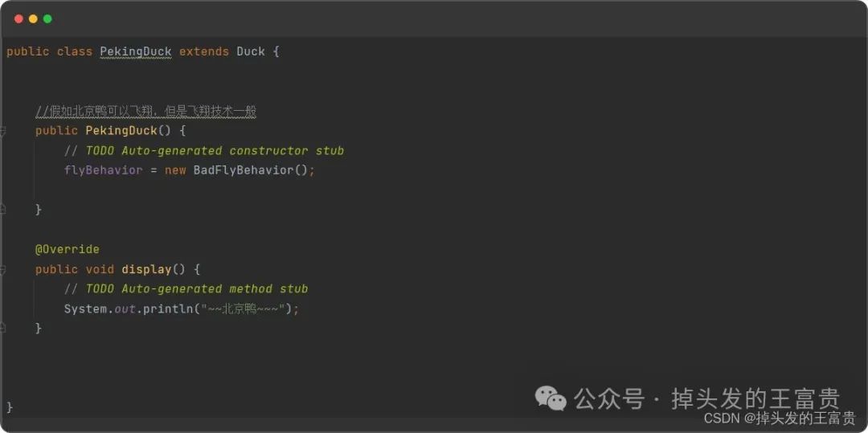The height and width of the screenshot is (433, 868).
Task: Click the flyBehavior field reference
Action: pyautogui.click(x=104, y=170)
